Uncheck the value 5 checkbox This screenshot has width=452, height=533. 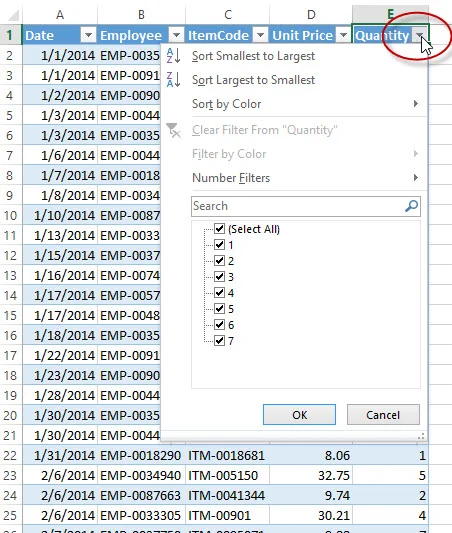[x=220, y=309]
